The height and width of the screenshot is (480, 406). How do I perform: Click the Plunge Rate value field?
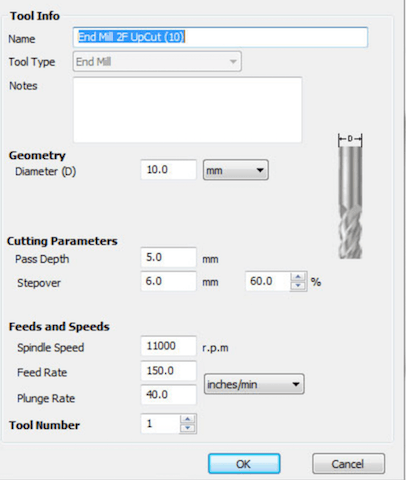tap(168, 395)
